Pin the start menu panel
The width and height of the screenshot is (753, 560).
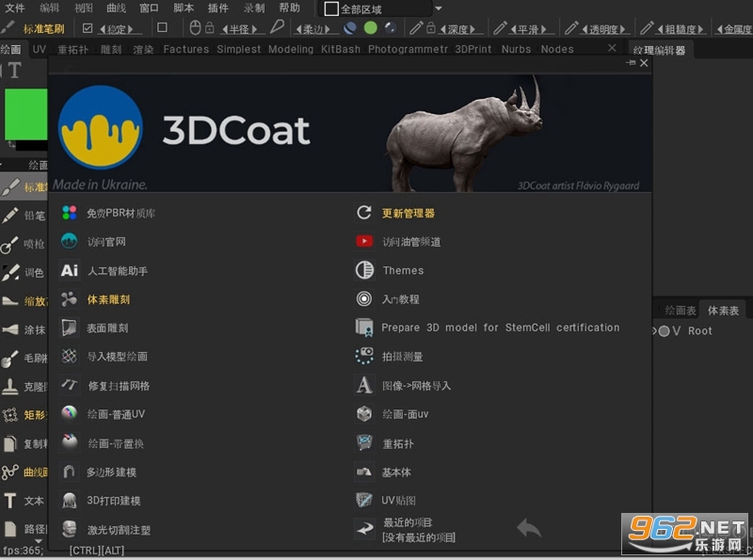tap(631, 63)
